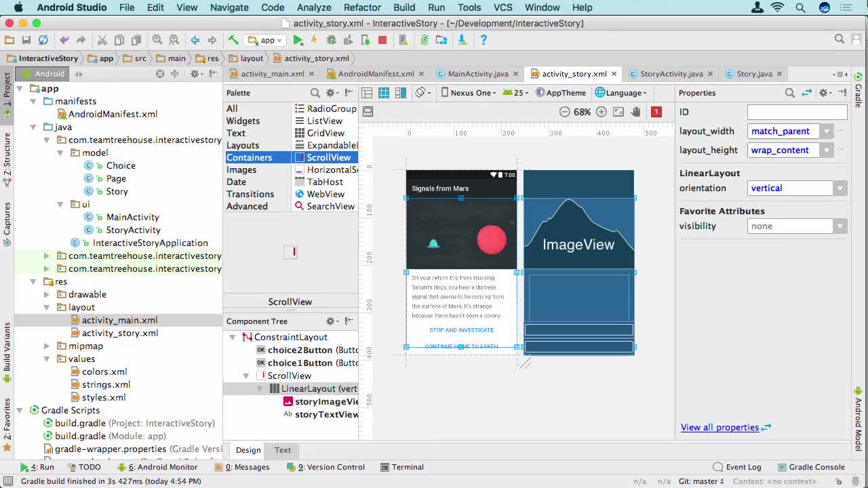Open the Terminal tool window
This screenshot has width=868, height=488.
click(402, 467)
